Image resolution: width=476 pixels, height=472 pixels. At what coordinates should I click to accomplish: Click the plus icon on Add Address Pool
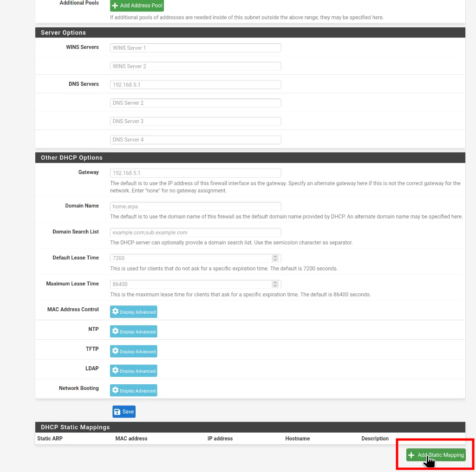tap(115, 6)
